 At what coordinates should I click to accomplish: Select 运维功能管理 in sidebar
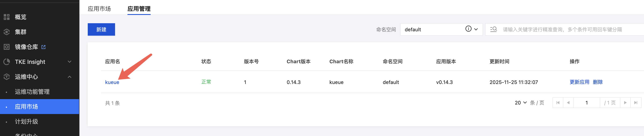pyautogui.click(x=32, y=92)
